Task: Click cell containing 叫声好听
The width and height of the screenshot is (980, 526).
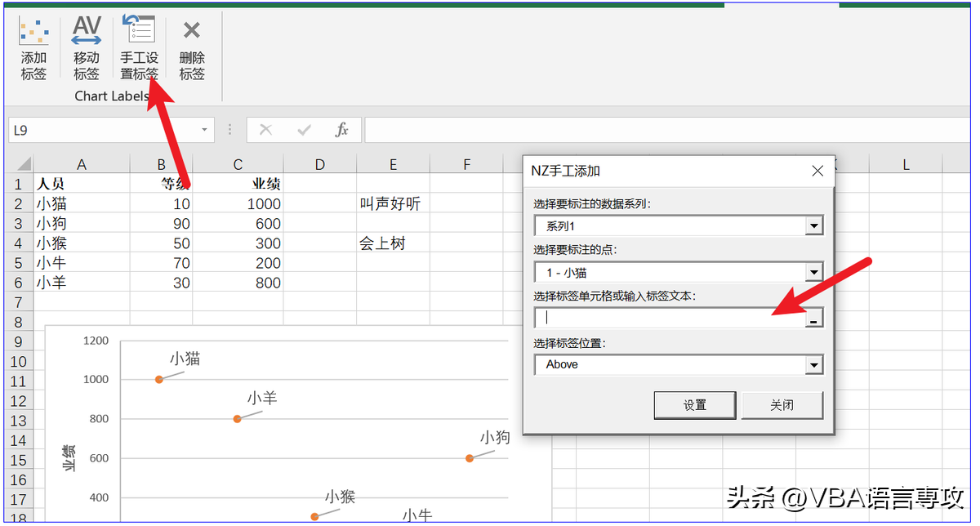Action: tap(393, 204)
